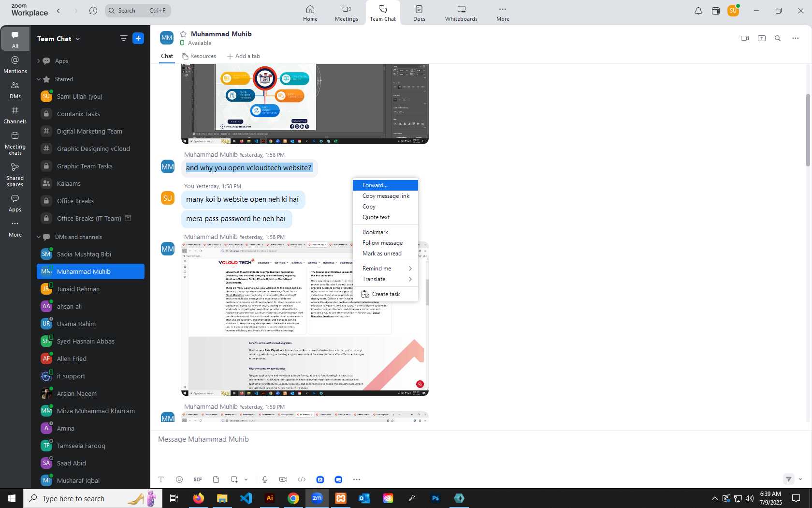
Task: Open the GIF picker
Action: (198, 479)
